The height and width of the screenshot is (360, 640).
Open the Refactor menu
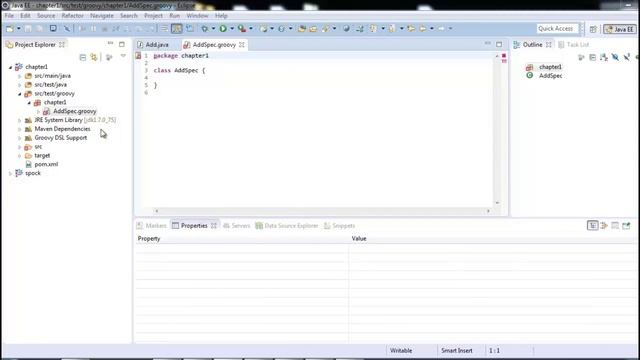click(x=72, y=16)
